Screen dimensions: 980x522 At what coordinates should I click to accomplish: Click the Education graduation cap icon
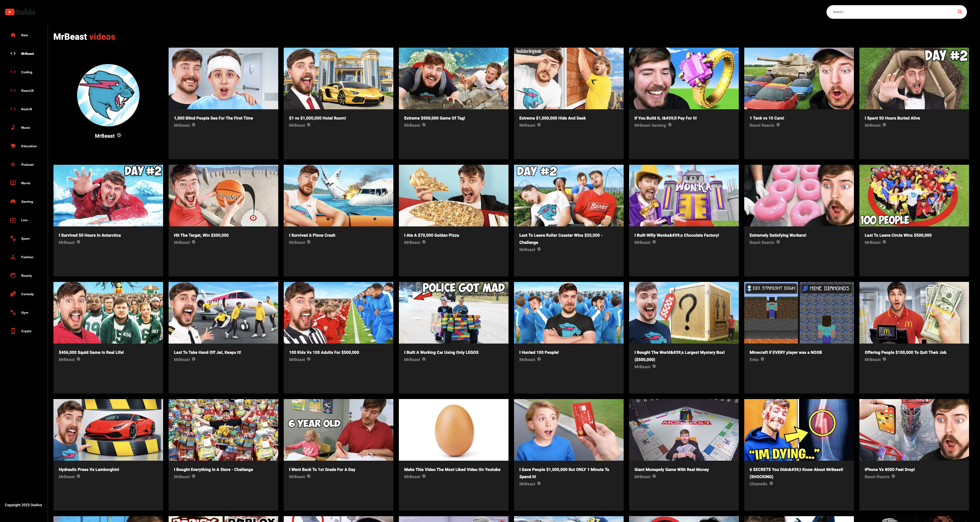pos(13,146)
